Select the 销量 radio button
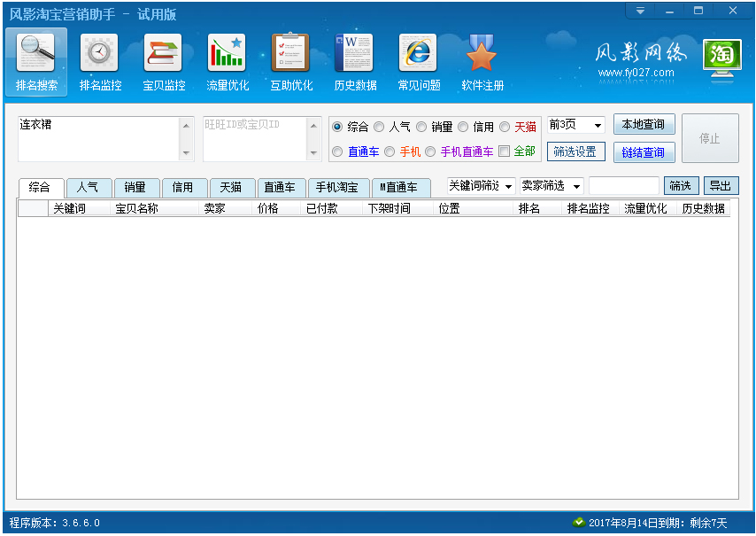Image resolution: width=756 pixels, height=536 pixels. coord(421,127)
